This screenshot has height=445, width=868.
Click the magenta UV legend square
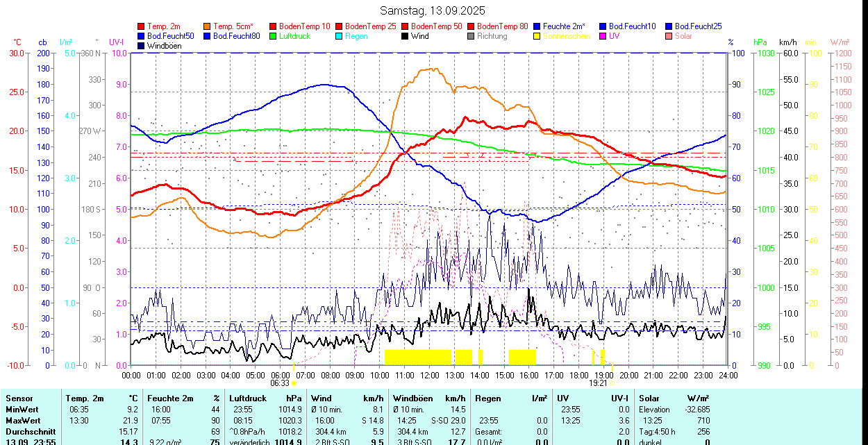pos(603,36)
